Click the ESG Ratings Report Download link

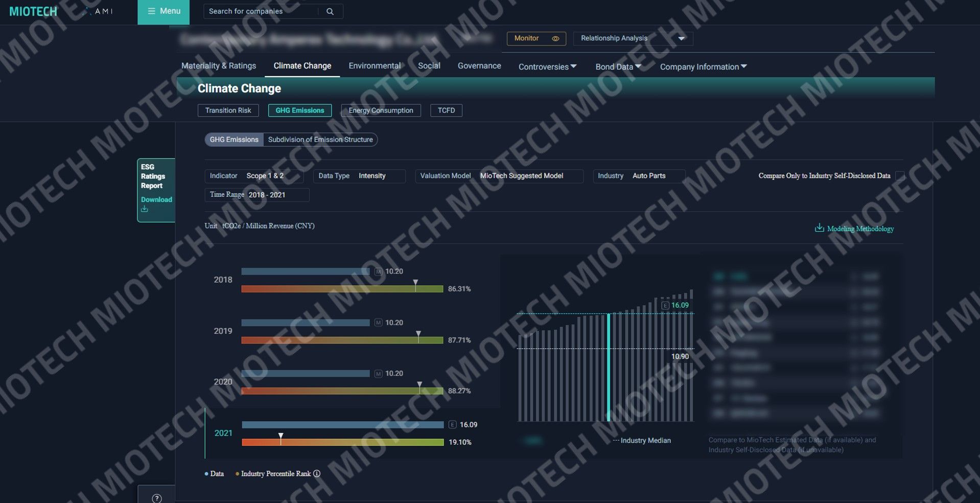pos(156,200)
